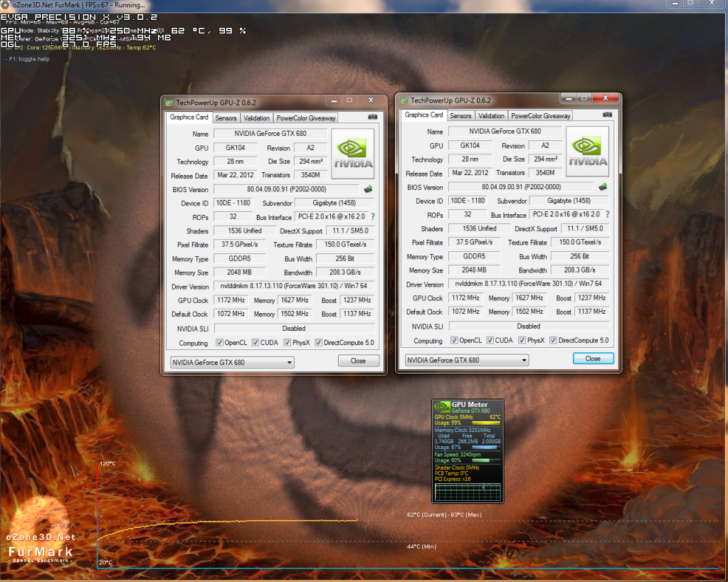
Task: Click the NVIDIA SLI Disabled field in right GPU-Z
Action: (529, 327)
